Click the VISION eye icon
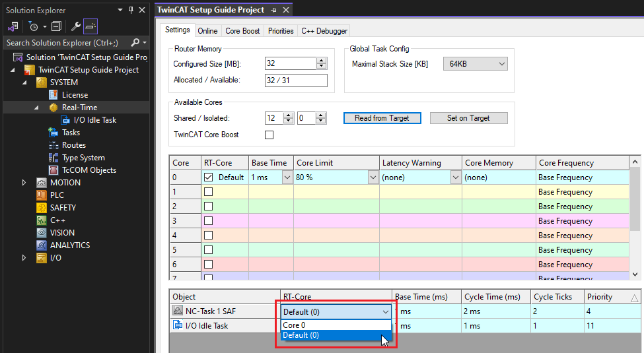 click(x=41, y=233)
